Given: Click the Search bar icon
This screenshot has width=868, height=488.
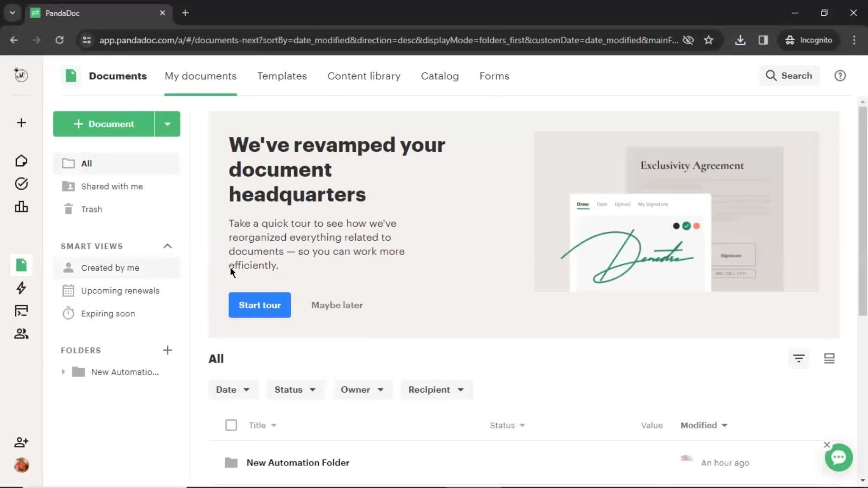Looking at the screenshot, I should tap(772, 75).
